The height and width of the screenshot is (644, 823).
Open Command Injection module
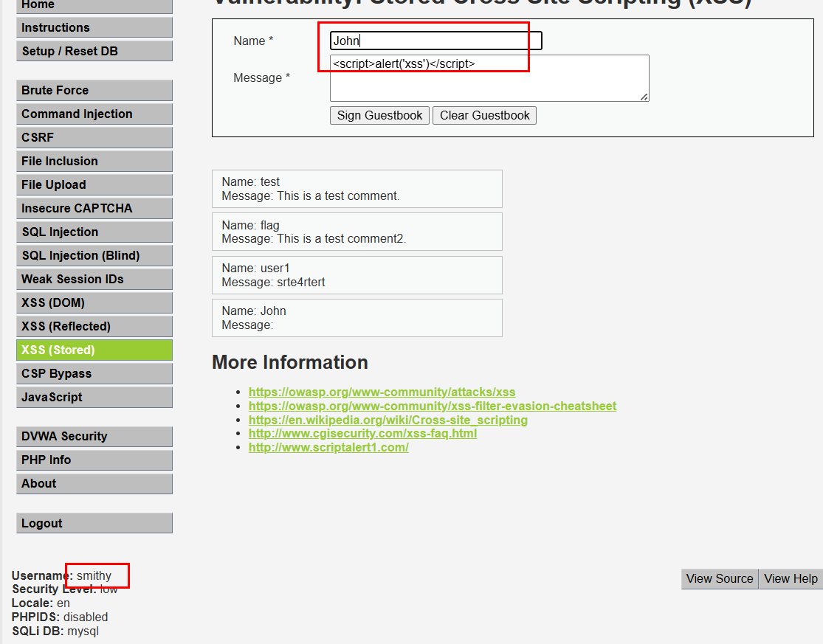(94, 114)
